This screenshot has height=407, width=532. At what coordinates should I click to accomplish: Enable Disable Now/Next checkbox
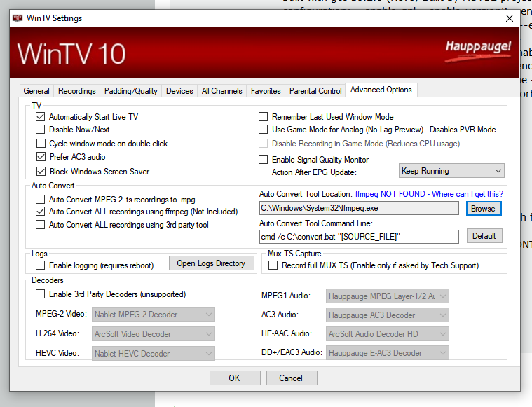point(41,130)
